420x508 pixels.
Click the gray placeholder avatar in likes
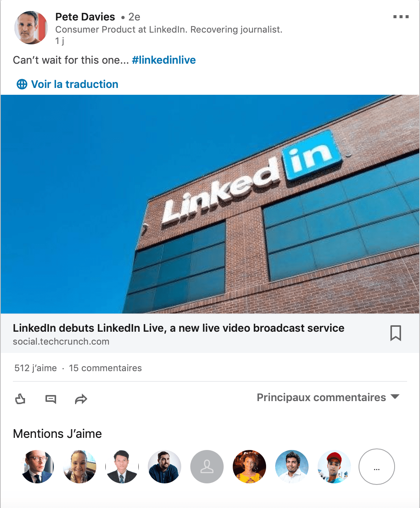tap(207, 467)
